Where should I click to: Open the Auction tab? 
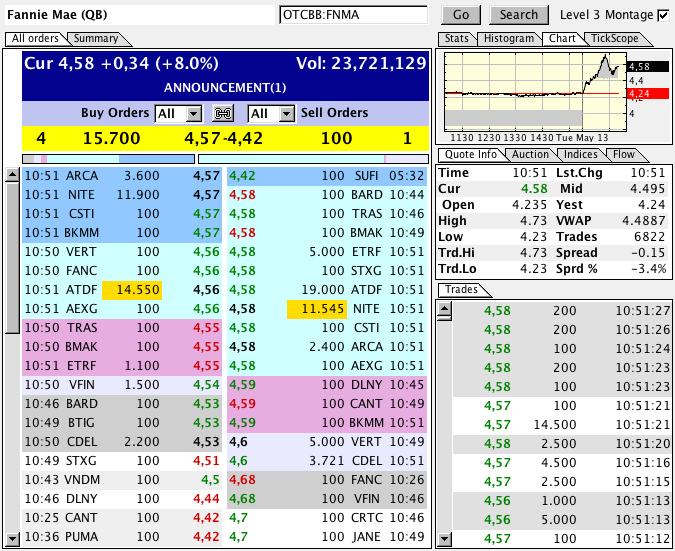(530, 155)
